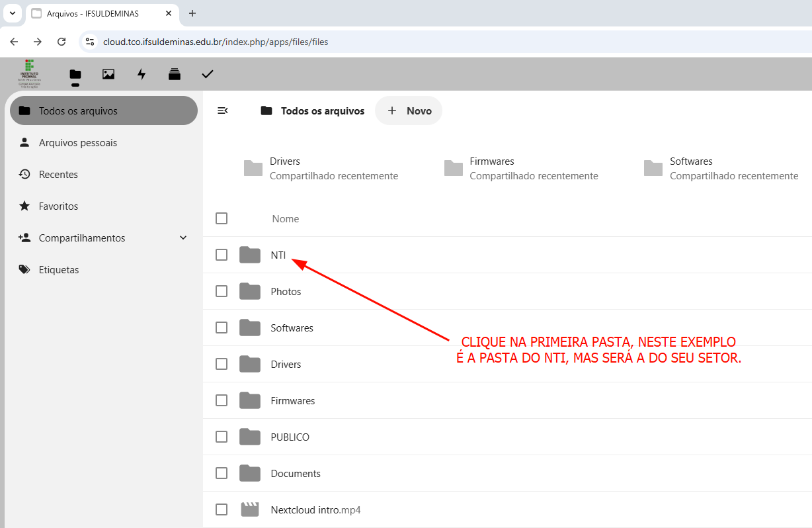Select Todos os arquivos in sidebar
812x528 pixels.
[104, 110]
